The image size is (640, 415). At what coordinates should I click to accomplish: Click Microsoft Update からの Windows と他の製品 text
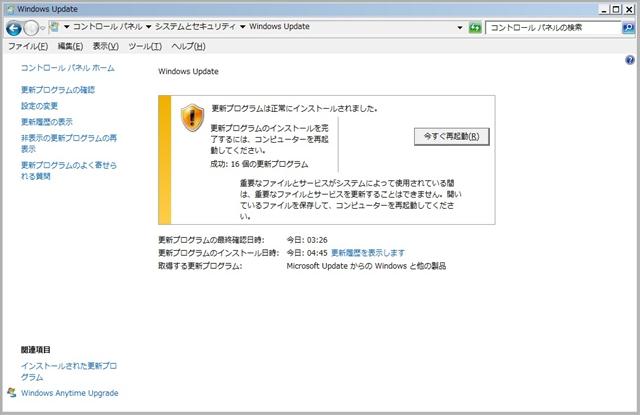[x=366, y=266]
